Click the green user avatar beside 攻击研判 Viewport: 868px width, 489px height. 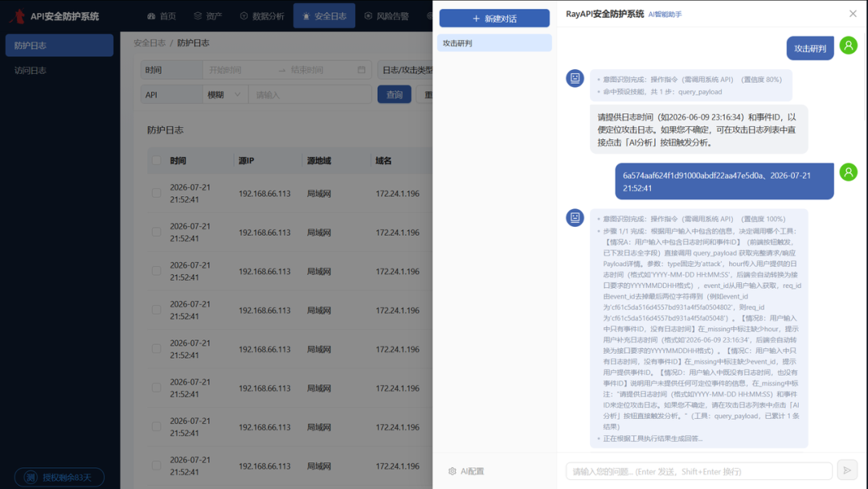tap(848, 45)
